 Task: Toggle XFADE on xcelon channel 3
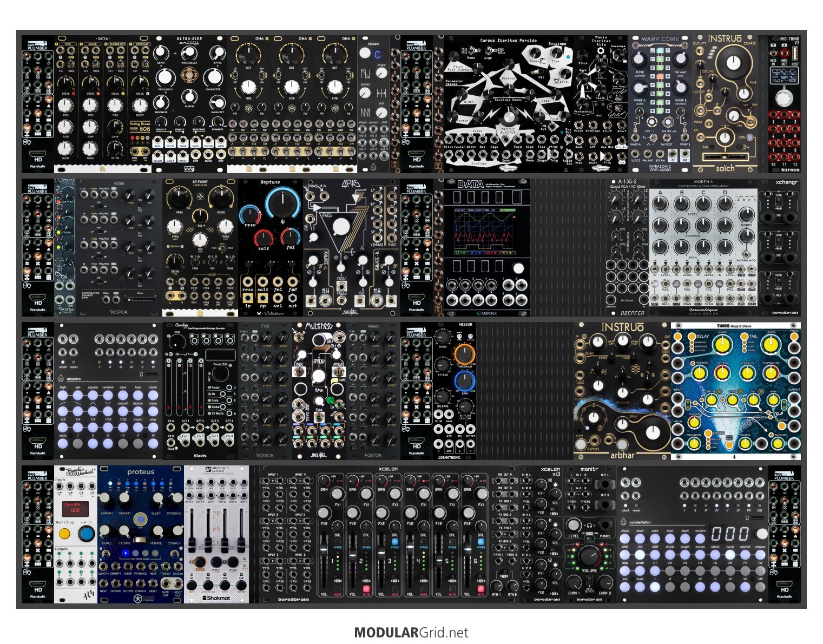pyautogui.click(x=394, y=541)
